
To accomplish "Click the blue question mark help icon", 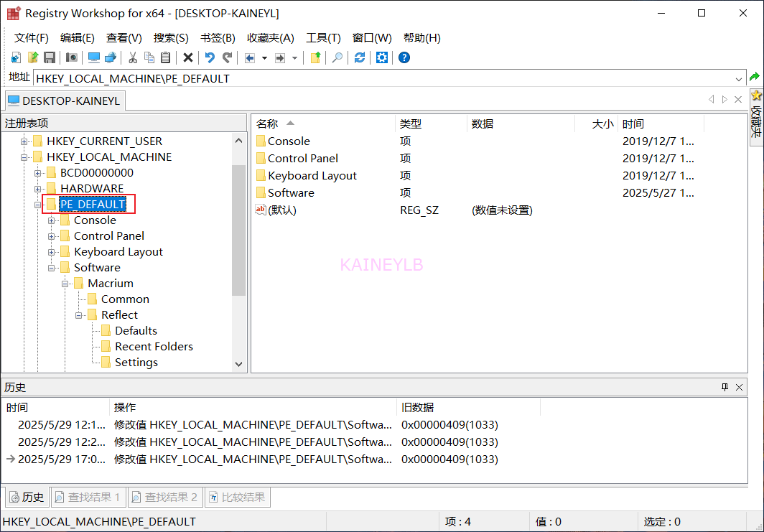I will (404, 57).
